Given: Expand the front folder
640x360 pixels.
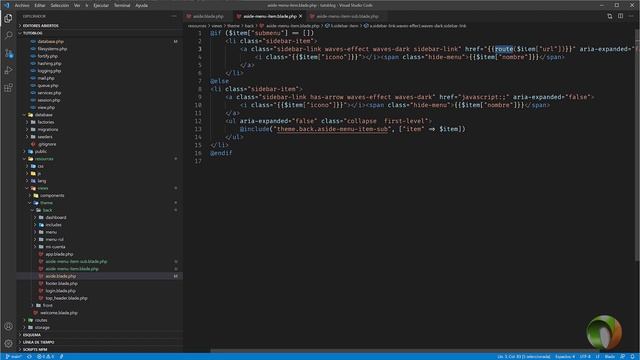Looking at the screenshot, I should point(48,305).
